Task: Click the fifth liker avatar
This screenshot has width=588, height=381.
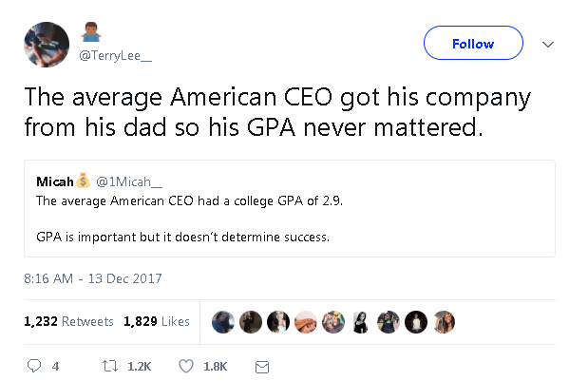Action: click(x=333, y=322)
